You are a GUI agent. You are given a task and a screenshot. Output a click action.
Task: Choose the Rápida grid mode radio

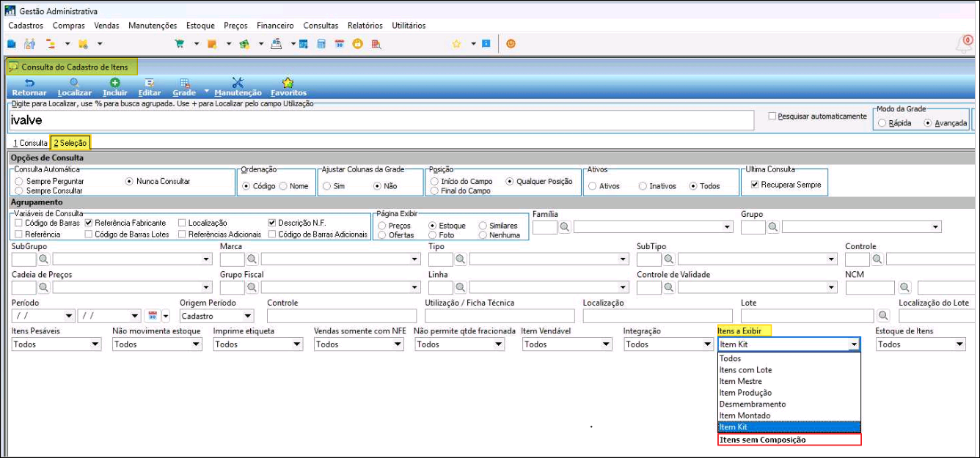click(882, 122)
